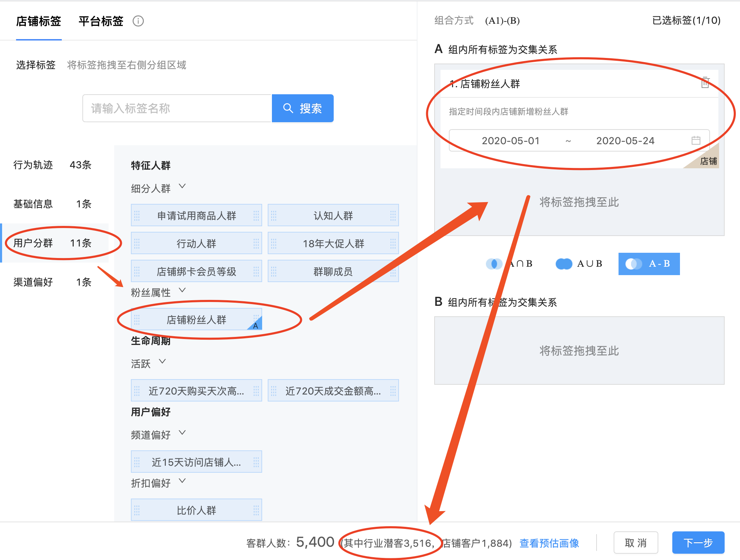Click the 下一步 button
This screenshot has width=740, height=560.
(698, 543)
